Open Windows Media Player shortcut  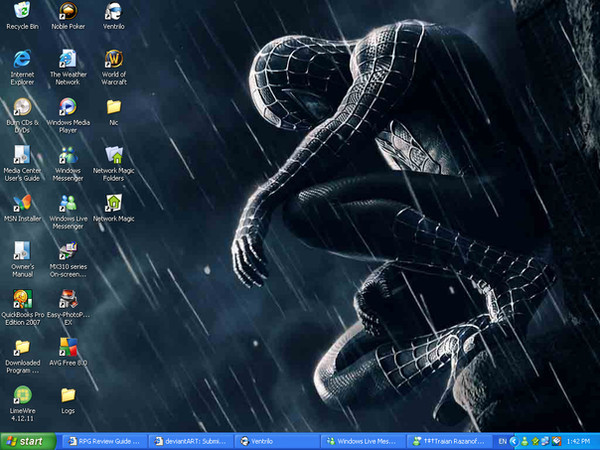tap(68, 106)
